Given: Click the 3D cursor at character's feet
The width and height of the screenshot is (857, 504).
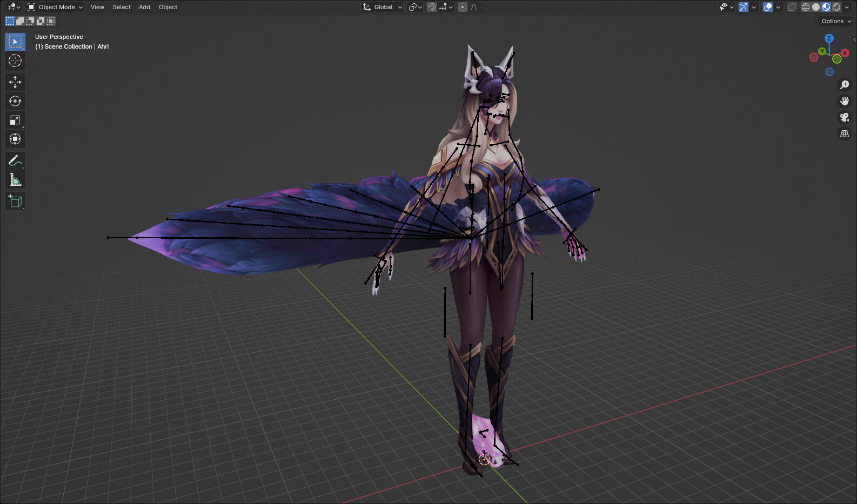Looking at the screenshot, I should [x=484, y=459].
